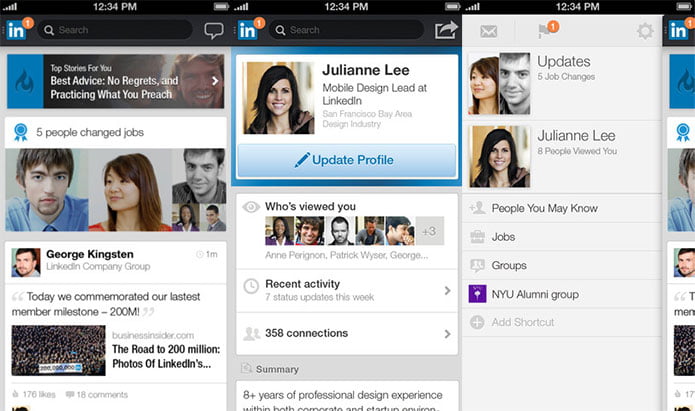Tap thumbs-up icon beside 176 likes
695x411 pixels.
(16, 394)
